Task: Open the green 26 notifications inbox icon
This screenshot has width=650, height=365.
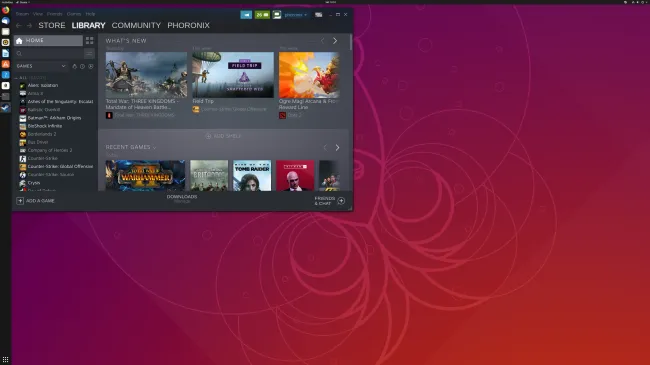Action: pyautogui.click(x=262, y=15)
